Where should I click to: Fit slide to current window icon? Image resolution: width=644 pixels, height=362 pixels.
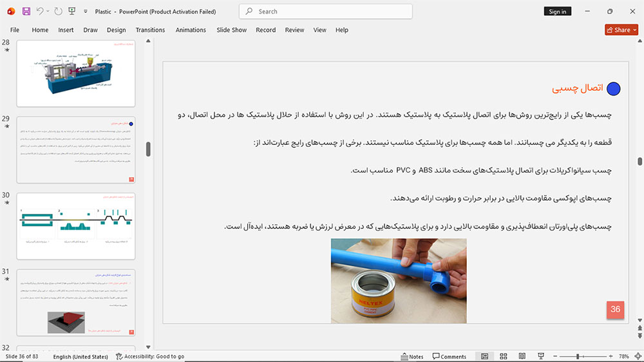[638, 356]
